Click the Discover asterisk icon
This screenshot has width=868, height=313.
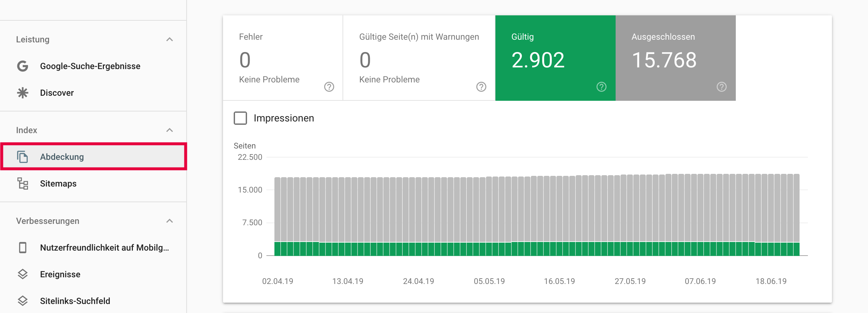coord(23,93)
